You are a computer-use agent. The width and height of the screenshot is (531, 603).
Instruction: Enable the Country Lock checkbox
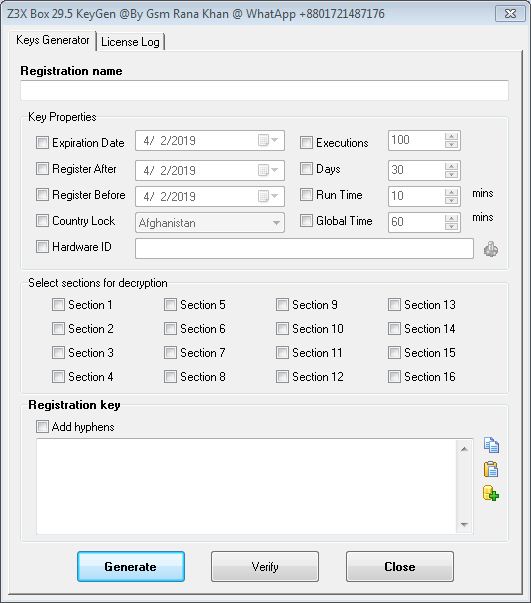tap(42, 220)
